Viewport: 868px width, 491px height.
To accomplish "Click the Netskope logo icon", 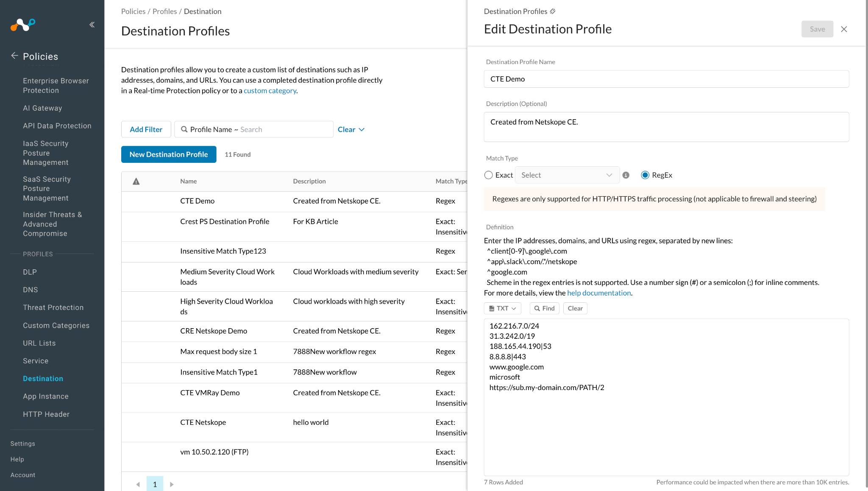I will 23,25.
